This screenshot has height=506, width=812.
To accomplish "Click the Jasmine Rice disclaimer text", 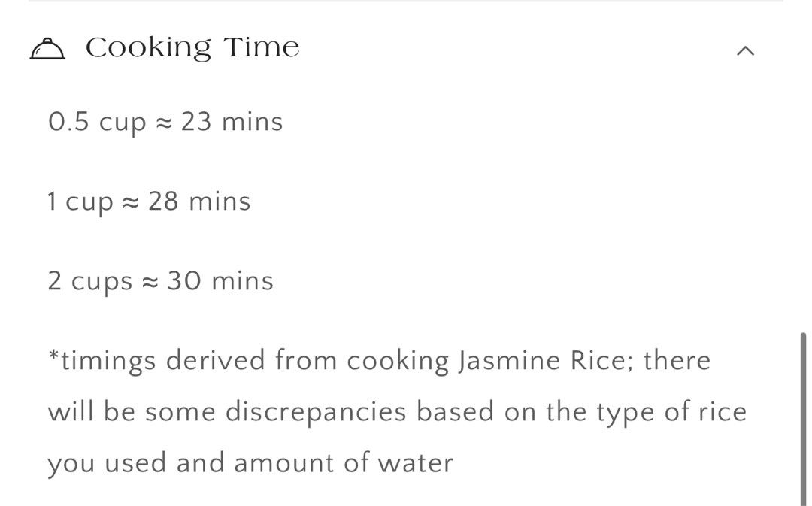I will (398, 411).
